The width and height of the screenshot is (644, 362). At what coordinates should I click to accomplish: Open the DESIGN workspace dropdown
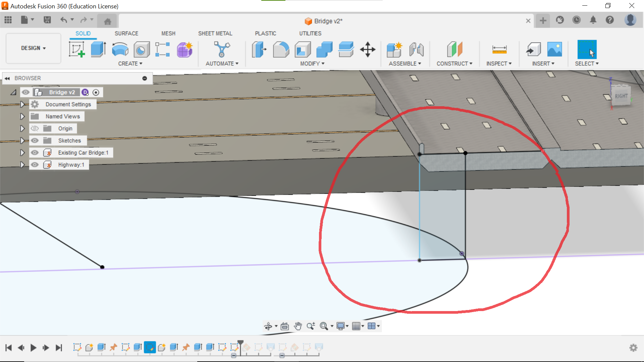(33, 48)
